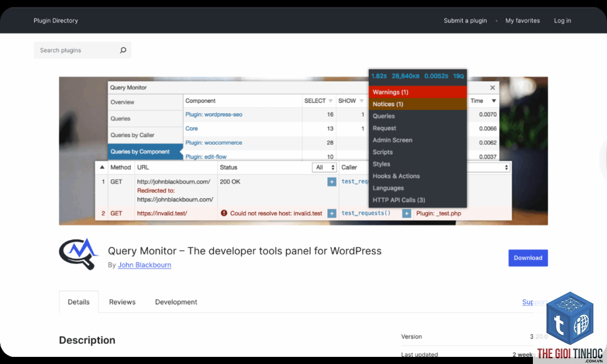The width and height of the screenshot is (607, 364).
Task: Click the plus icon next to test_requests()
Action: click(x=407, y=213)
